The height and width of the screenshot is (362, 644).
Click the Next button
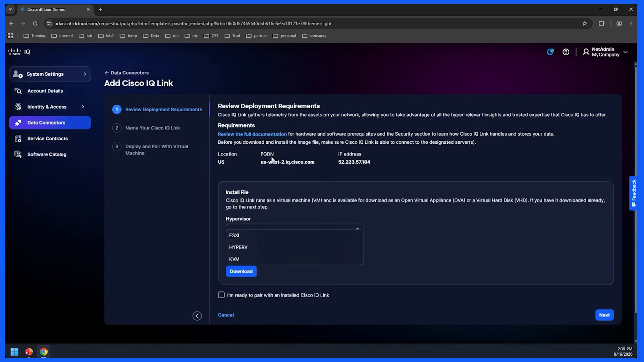[604, 315]
